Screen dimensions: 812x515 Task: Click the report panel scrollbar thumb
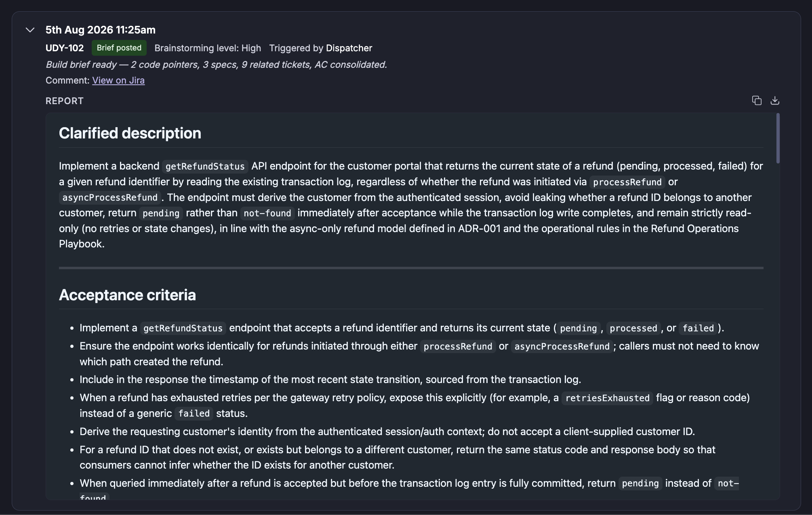(x=778, y=138)
